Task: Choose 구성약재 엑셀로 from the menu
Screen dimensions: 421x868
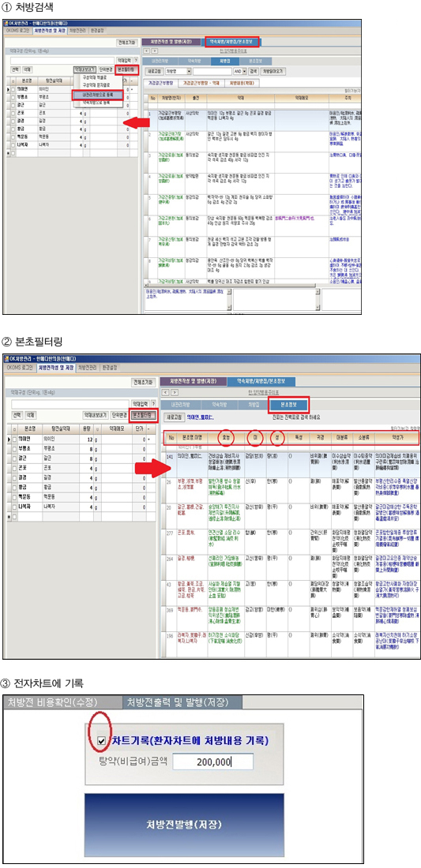Action: point(95,78)
